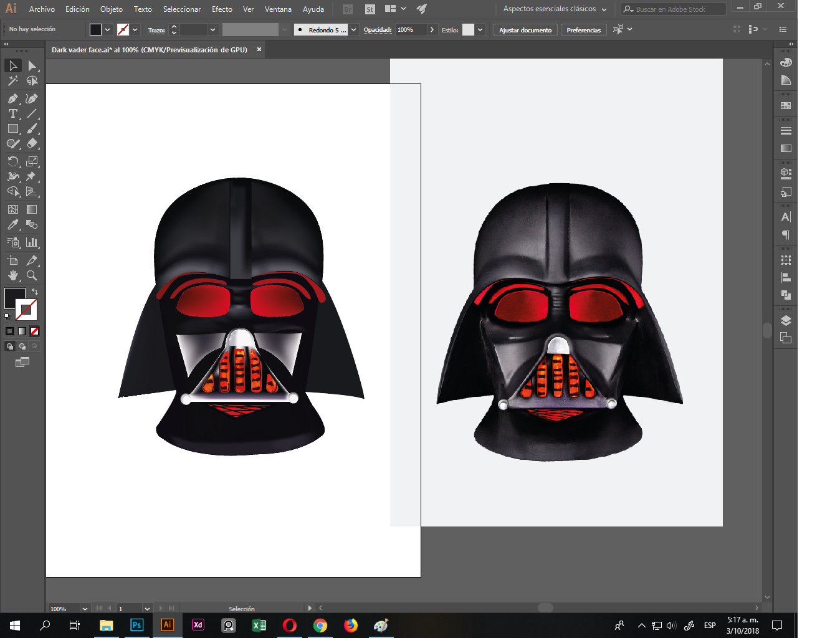
Task: Click the 'Preferencias' button
Action: coord(584,30)
